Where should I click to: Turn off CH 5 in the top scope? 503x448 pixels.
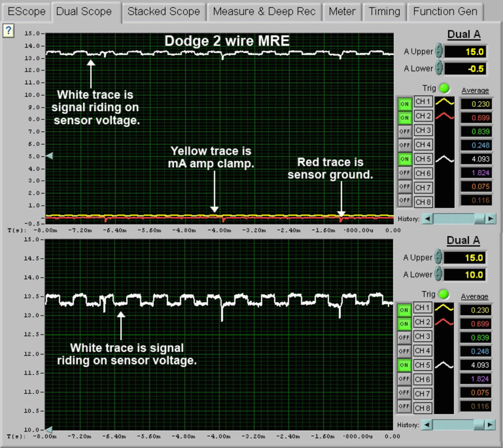tap(405, 159)
